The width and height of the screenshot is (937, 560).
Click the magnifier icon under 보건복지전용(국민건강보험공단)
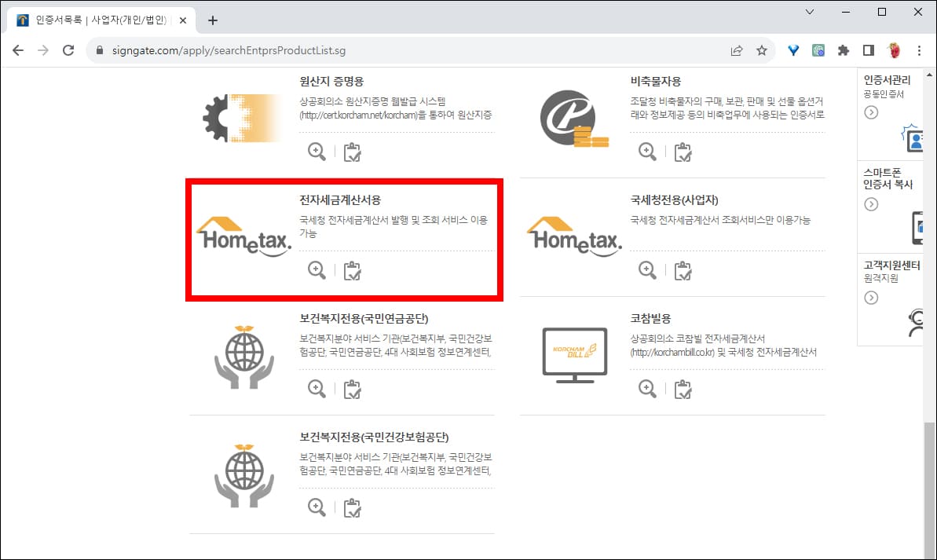pos(317,507)
